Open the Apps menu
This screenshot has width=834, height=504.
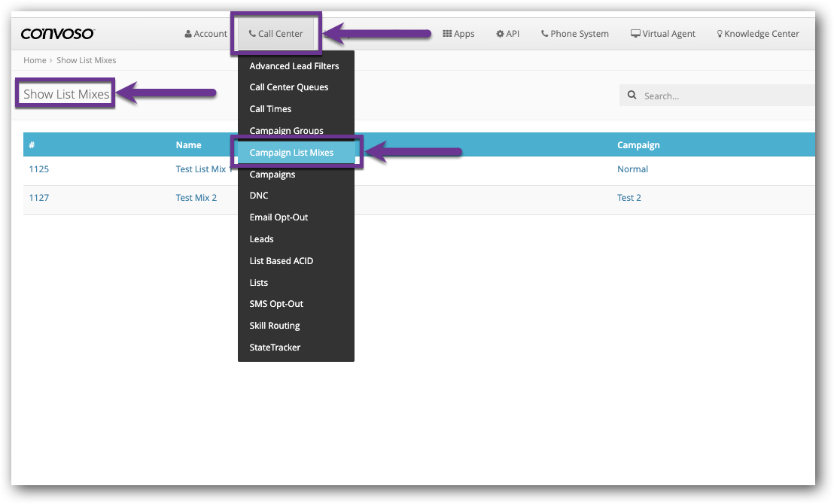point(458,34)
